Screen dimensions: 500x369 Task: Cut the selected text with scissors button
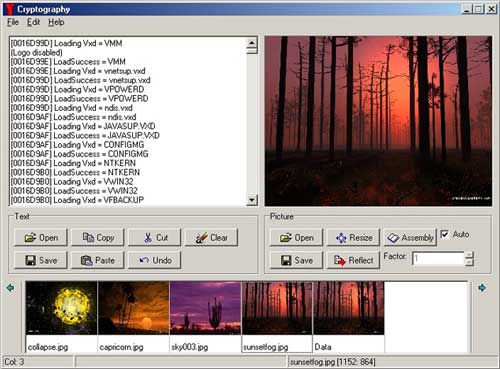click(x=155, y=238)
